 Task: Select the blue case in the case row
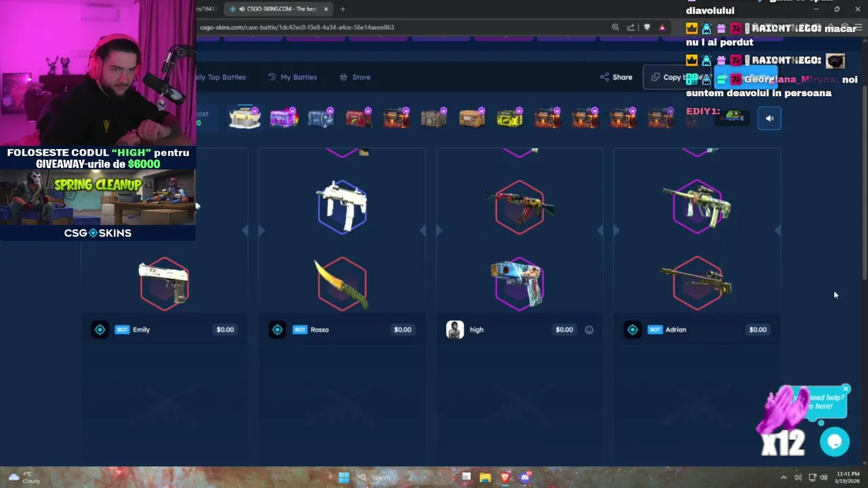click(321, 118)
